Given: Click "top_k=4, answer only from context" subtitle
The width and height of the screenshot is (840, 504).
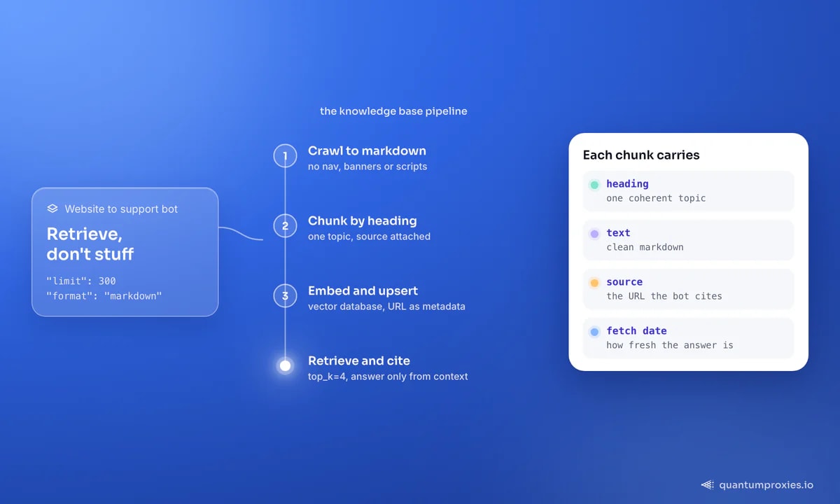Looking at the screenshot, I should point(388,377).
